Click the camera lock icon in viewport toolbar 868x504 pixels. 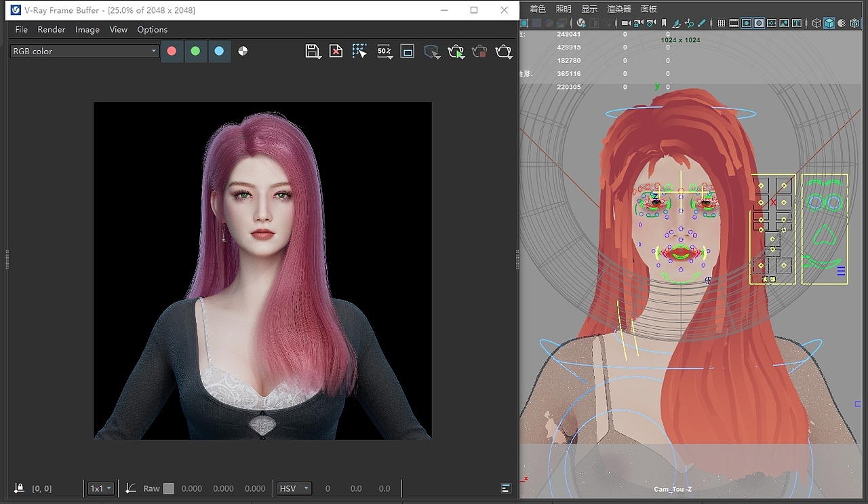coord(638,23)
